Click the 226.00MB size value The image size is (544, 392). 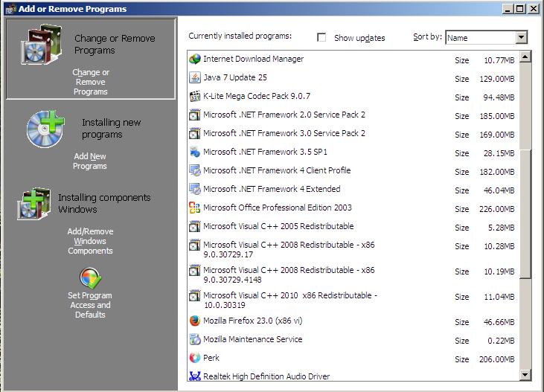(x=497, y=209)
